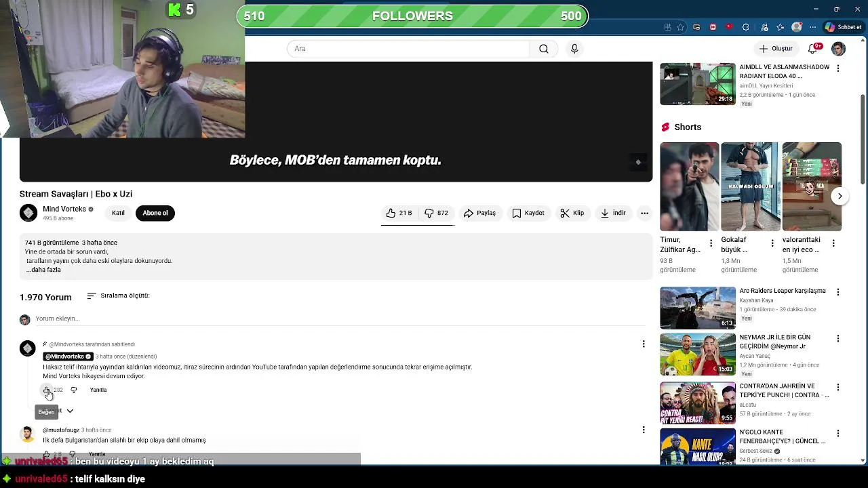This screenshot has width=868, height=488.
Task: Open Gokalaf büyük Short thumbnail
Action: [750, 186]
